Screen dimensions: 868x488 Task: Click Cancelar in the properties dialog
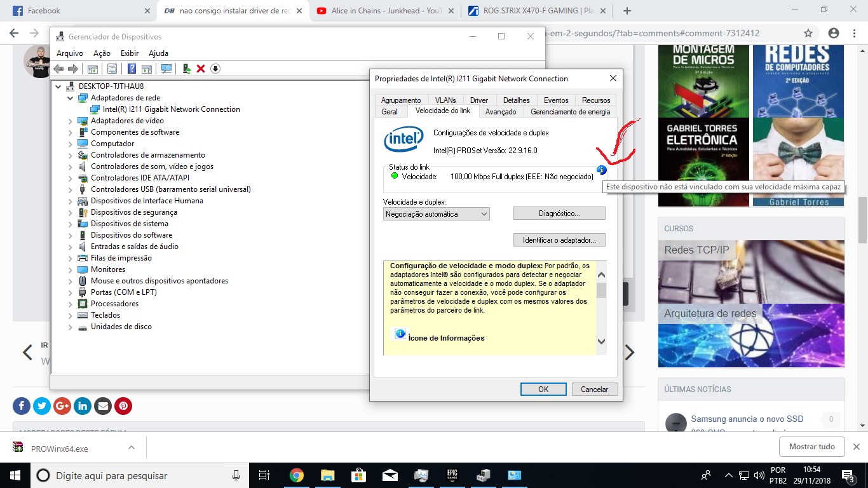595,390
